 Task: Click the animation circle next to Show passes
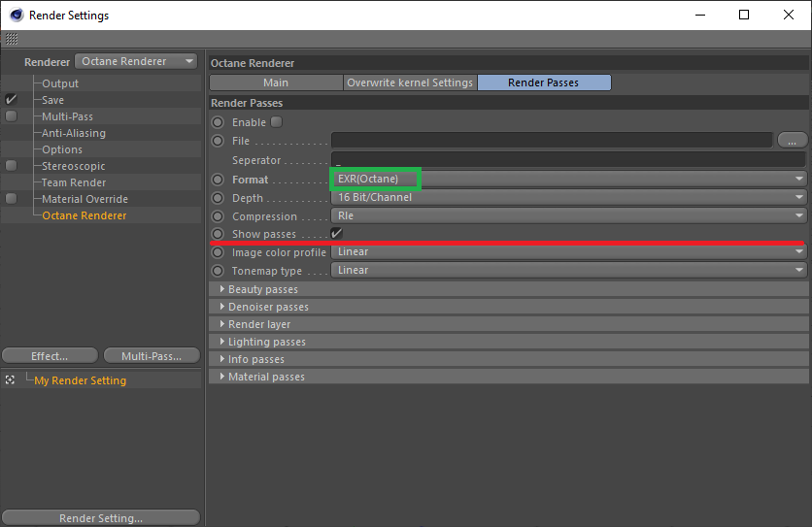(218, 234)
